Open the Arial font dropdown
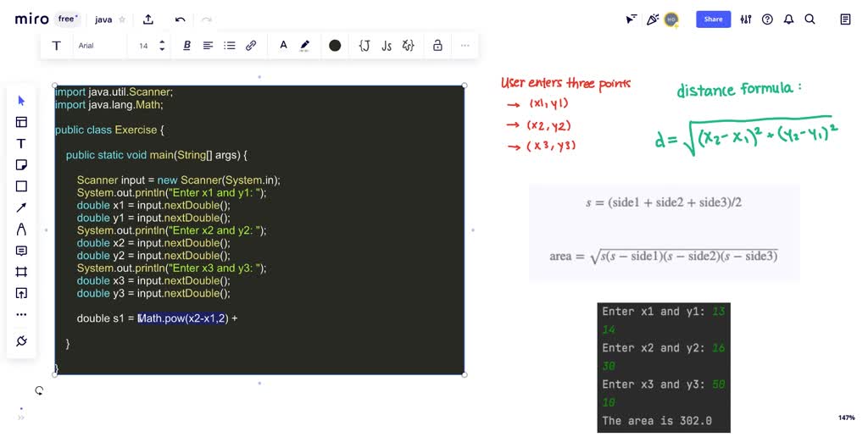Image resolution: width=868 pixels, height=437 pixels. (x=97, y=46)
